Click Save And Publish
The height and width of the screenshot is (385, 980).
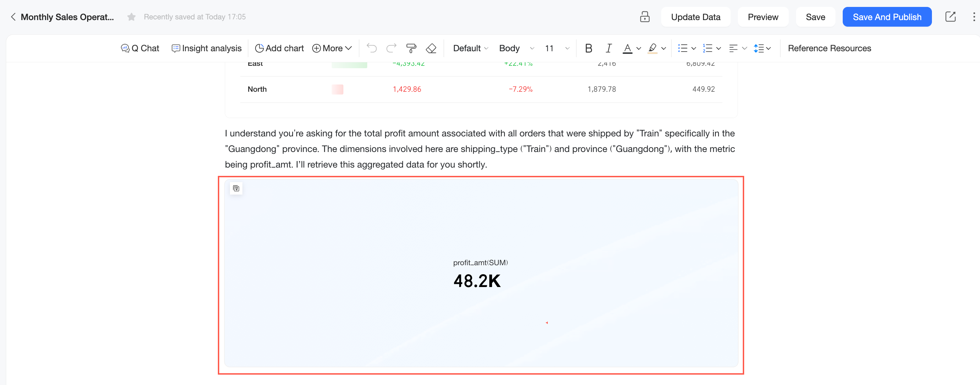coord(887,17)
